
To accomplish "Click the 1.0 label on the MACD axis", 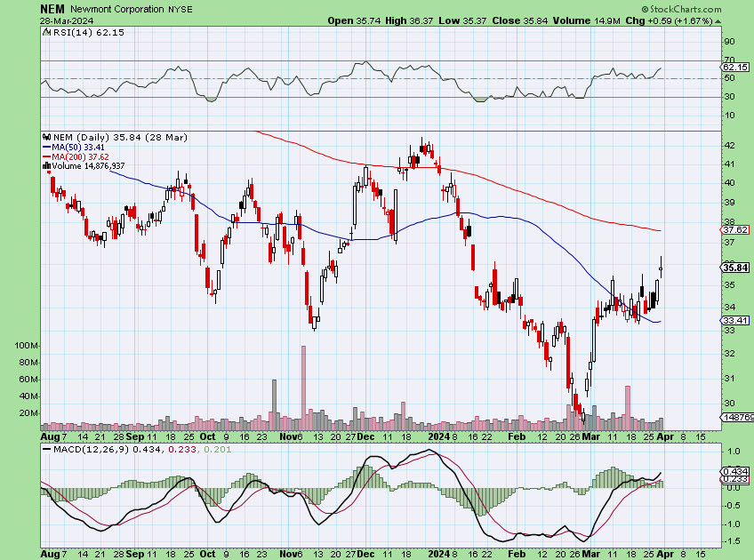I will pyautogui.click(x=734, y=452).
